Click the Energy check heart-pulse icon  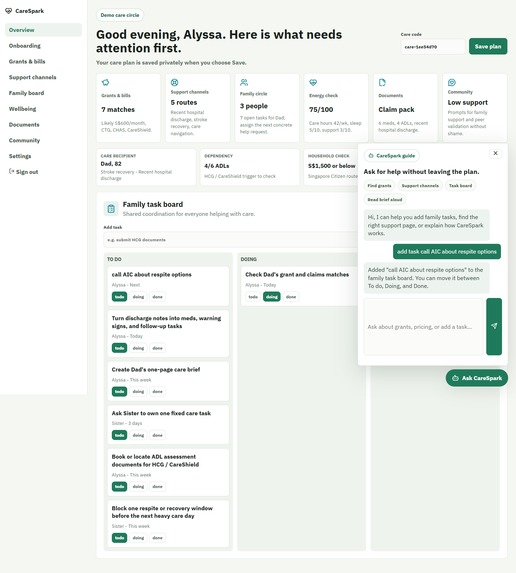click(x=313, y=82)
